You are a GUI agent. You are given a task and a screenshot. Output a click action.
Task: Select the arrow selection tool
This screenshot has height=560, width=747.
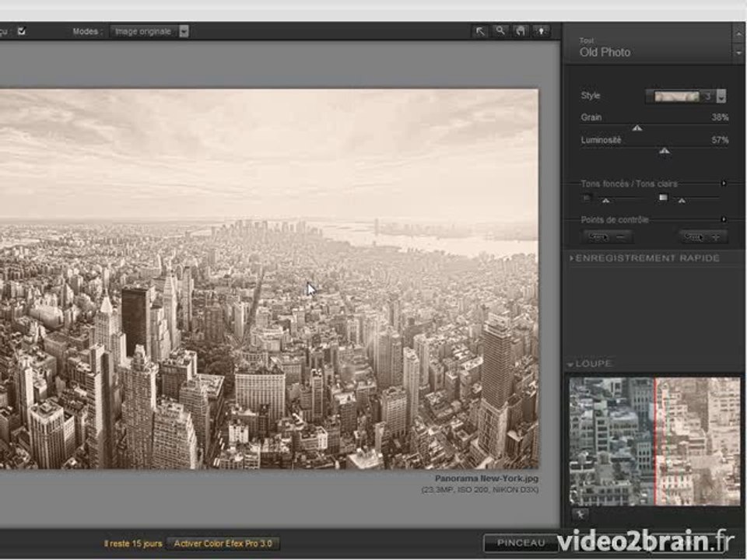pyautogui.click(x=480, y=31)
